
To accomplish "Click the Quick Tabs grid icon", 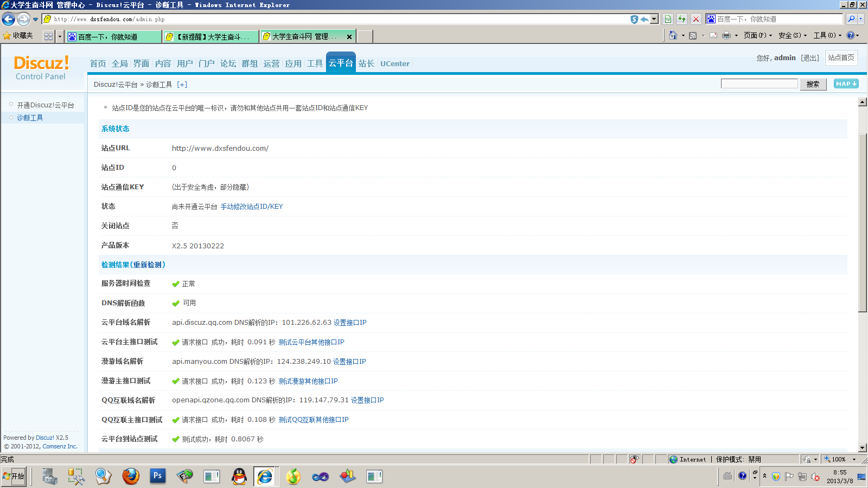I will (48, 36).
